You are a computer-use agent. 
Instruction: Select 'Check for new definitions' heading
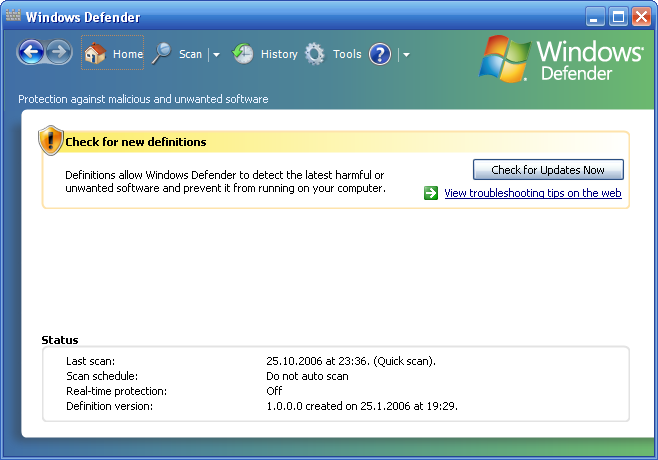pyautogui.click(x=136, y=142)
